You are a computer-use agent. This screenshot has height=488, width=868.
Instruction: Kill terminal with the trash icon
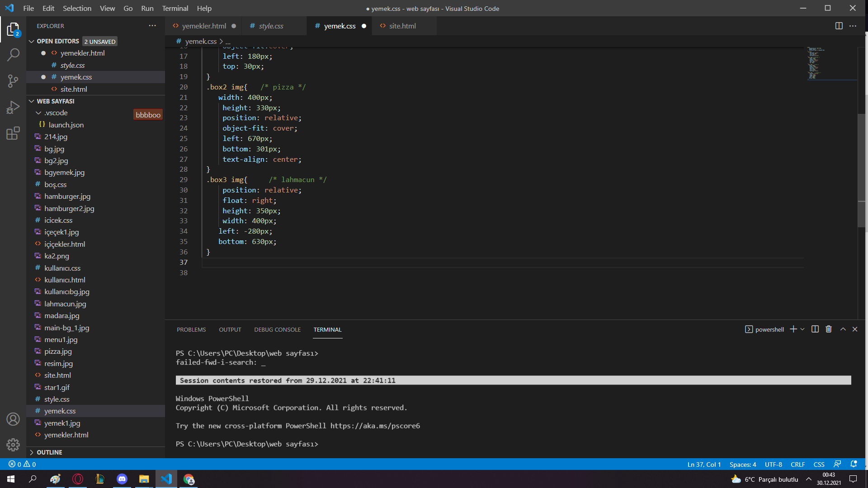tap(828, 329)
